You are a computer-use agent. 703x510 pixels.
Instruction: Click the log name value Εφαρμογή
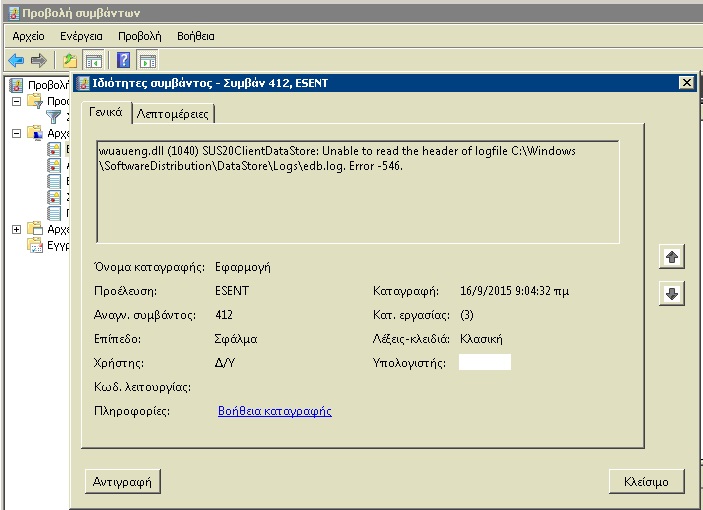coord(243,267)
